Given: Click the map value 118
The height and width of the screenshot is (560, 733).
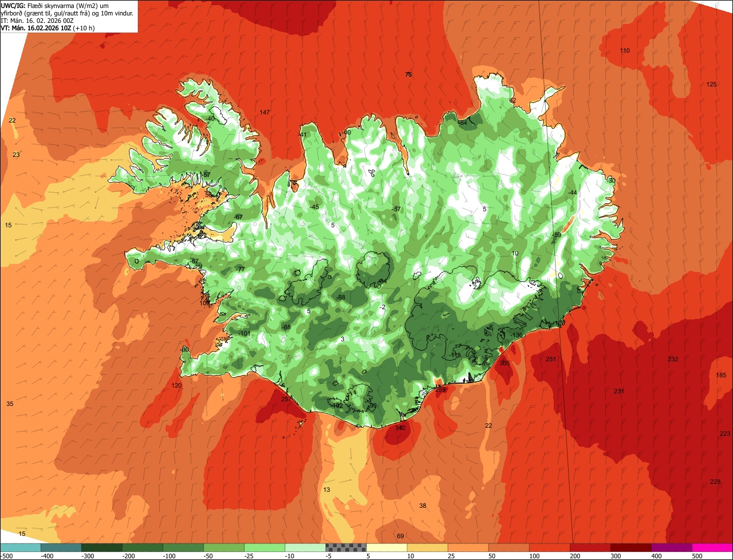Looking at the screenshot, I should point(456,356).
